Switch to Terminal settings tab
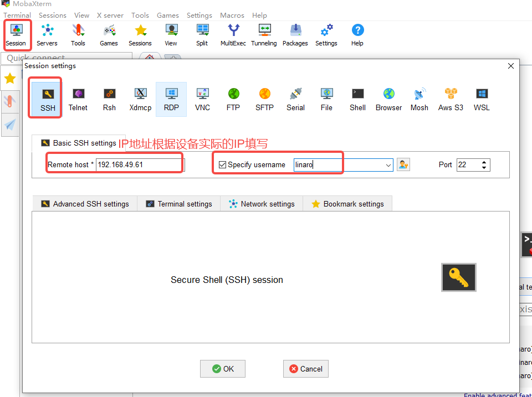The width and height of the screenshot is (532, 397). [x=179, y=204]
